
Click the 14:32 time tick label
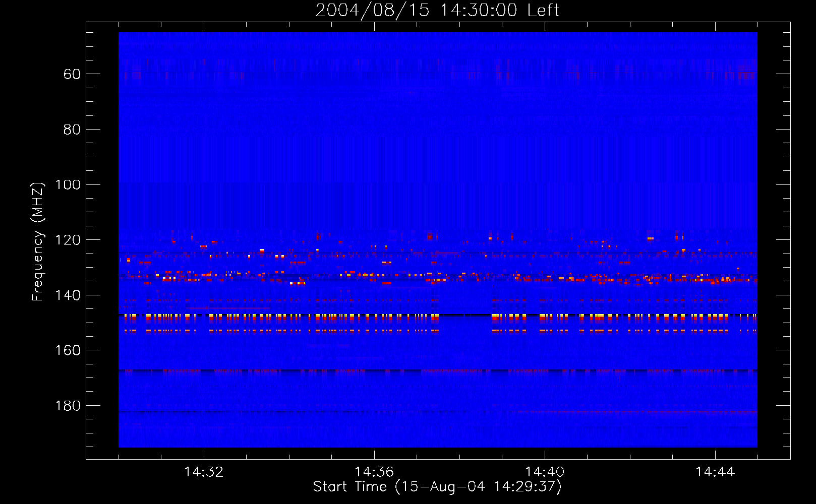pos(204,472)
